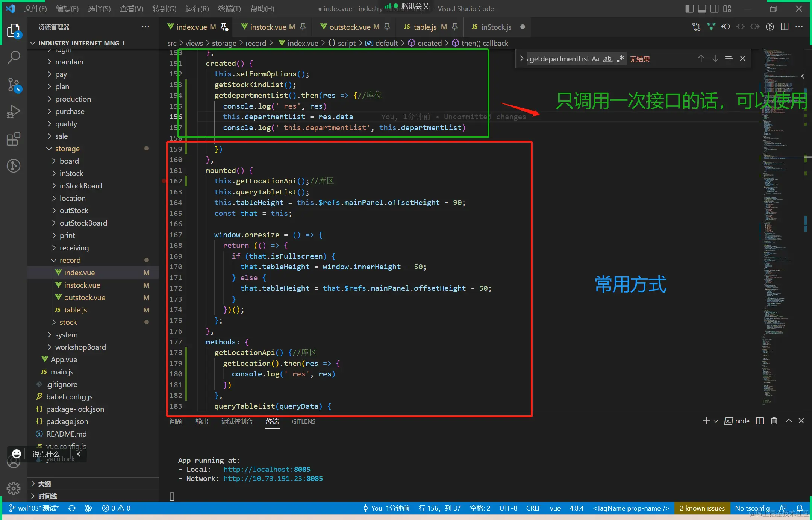Expand the production folder
The image size is (812, 520).
(73, 99)
